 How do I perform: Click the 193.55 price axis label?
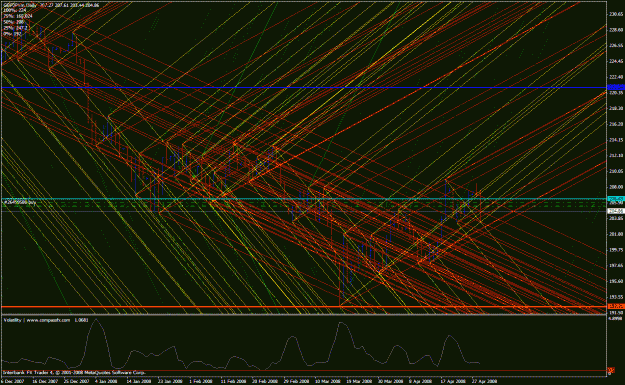coord(616,297)
